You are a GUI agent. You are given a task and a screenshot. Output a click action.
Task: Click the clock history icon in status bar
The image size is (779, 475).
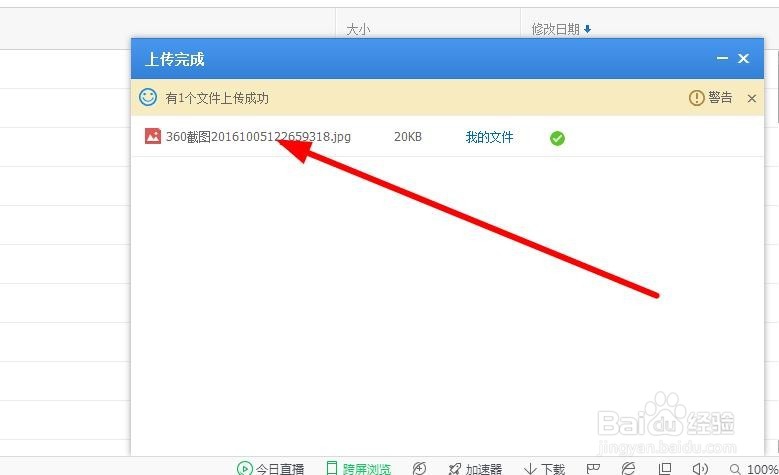click(x=419, y=469)
